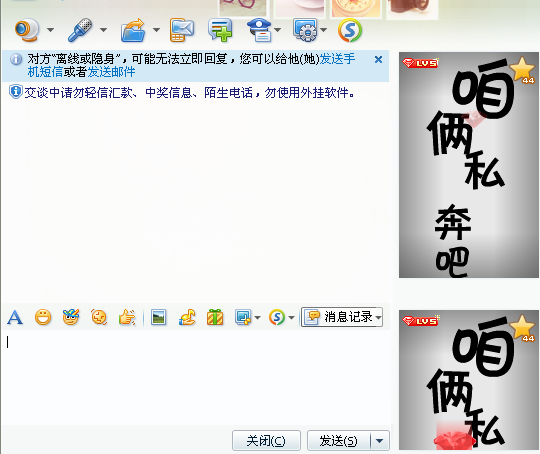
Task: Open the Soso search icon in top toolbar
Action: point(350,30)
